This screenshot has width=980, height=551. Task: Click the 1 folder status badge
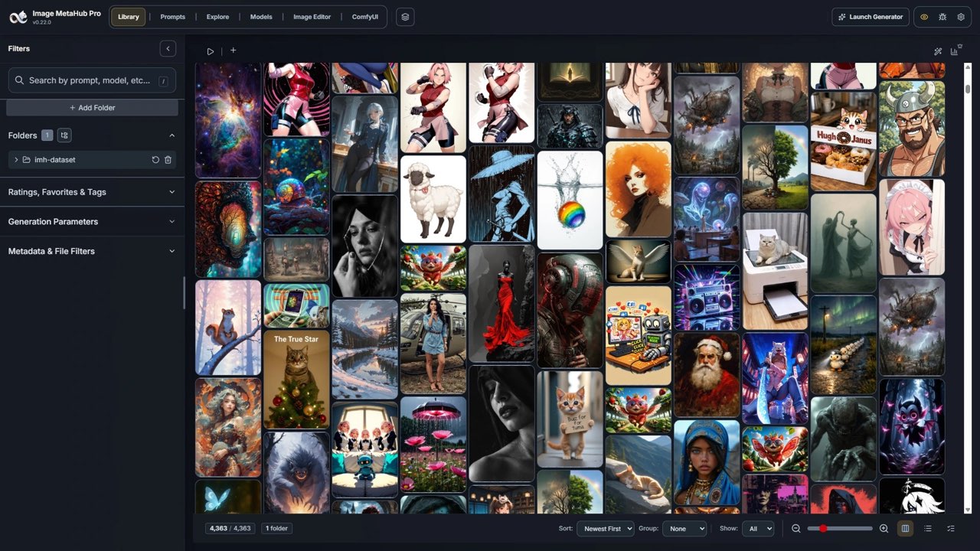pos(276,529)
